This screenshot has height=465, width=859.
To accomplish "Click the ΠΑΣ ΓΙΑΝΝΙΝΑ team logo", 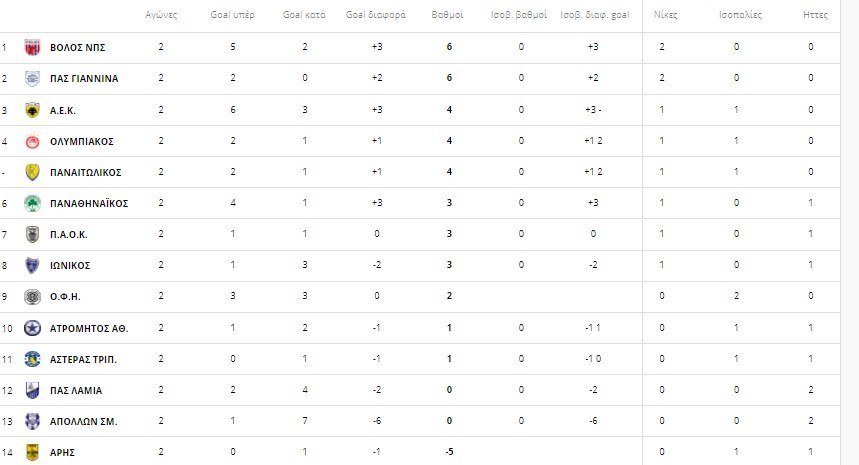I will 31,78.
